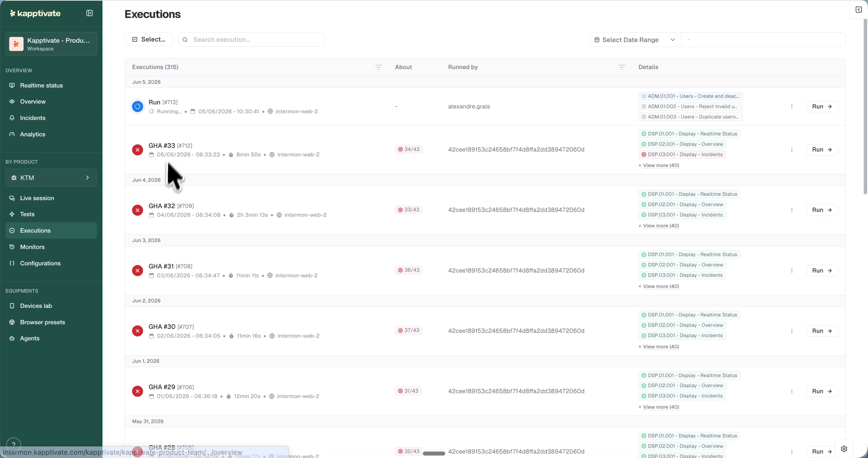Click Run button for GHA #32
868x458 pixels.
point(822,210)
